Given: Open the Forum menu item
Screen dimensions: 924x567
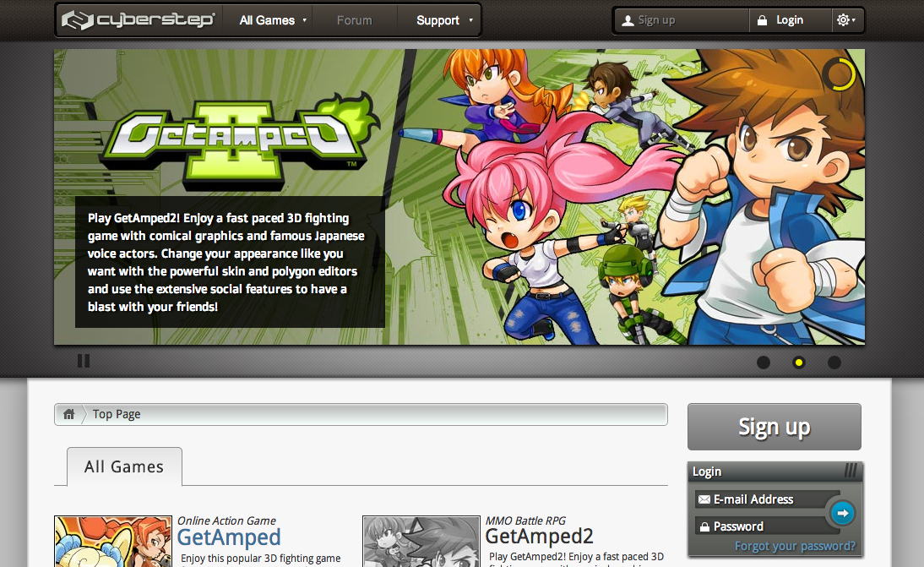Looking at the screenshot, I should coord(355,19).
